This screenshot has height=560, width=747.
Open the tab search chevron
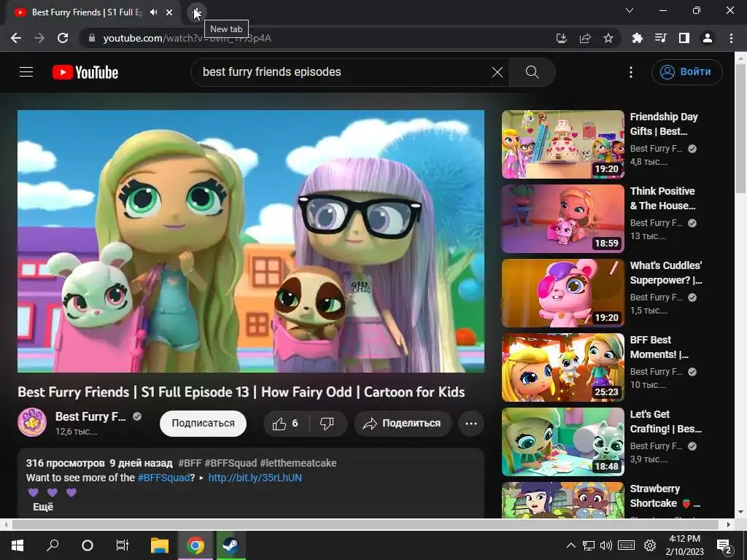coord(630,10)
